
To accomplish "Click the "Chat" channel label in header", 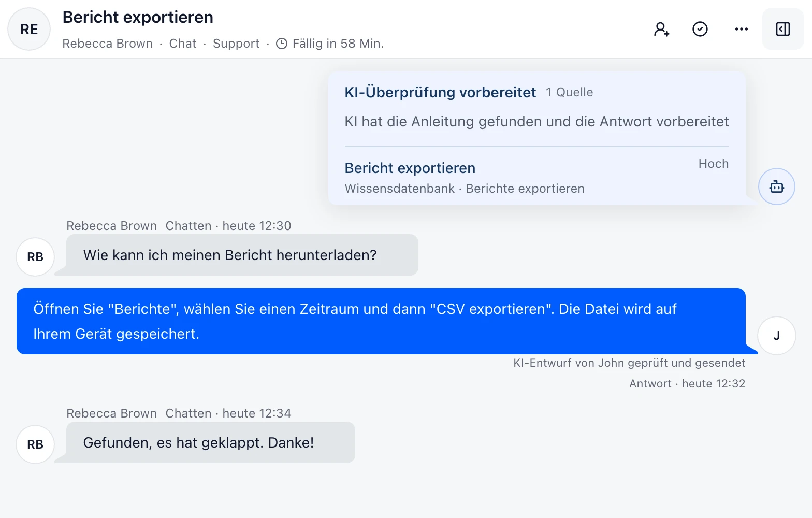I will [183, 44].
